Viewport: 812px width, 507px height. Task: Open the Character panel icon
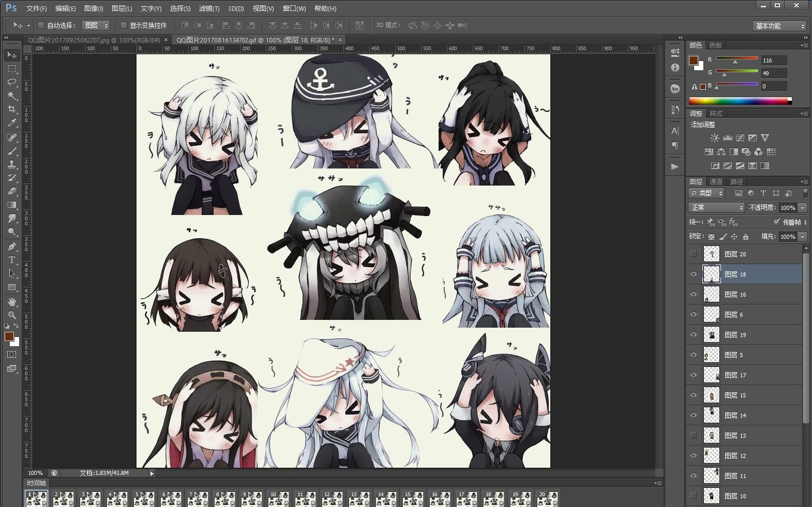tap(675, 131)
